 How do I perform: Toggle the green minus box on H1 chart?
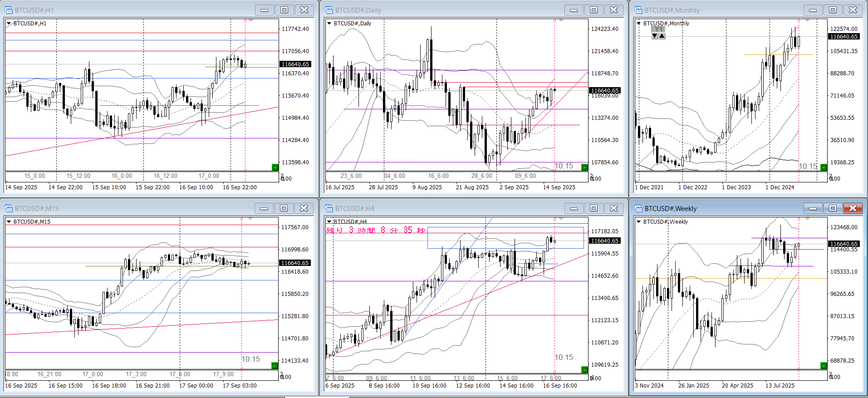[x=275, y=167]
